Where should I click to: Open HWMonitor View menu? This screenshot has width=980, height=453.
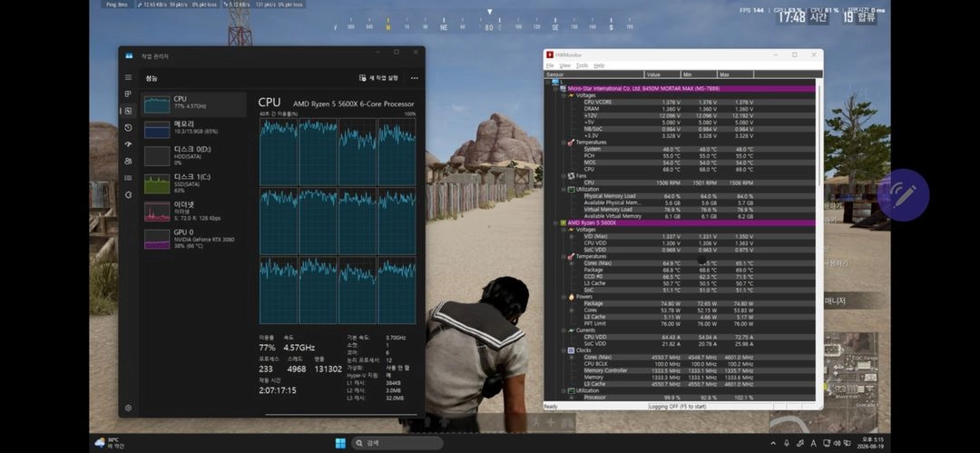565,65
